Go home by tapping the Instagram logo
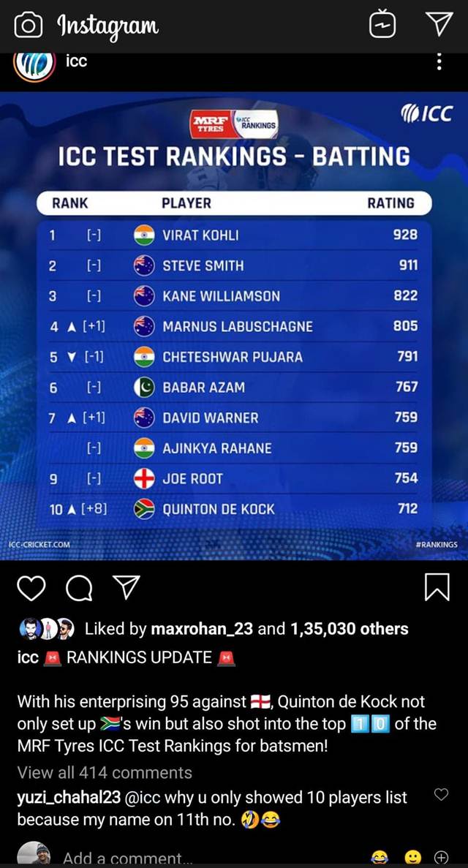The image size is (468, 868). (x=107, y=23)
